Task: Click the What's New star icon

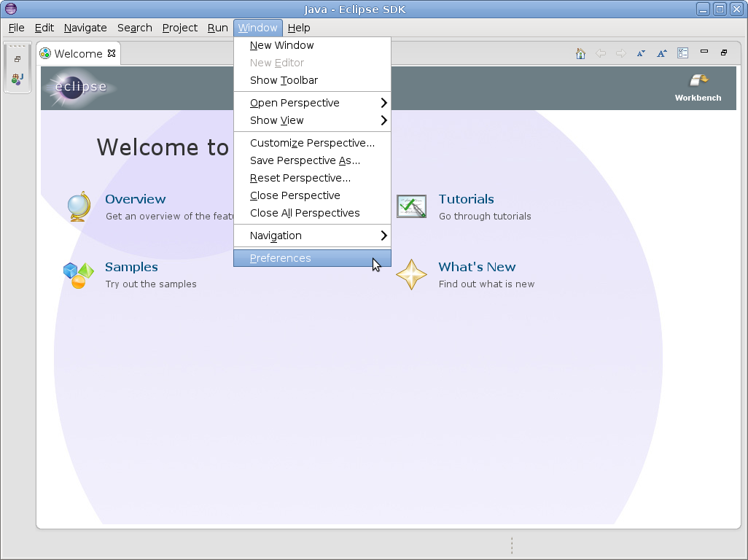Action: (411, 275)
